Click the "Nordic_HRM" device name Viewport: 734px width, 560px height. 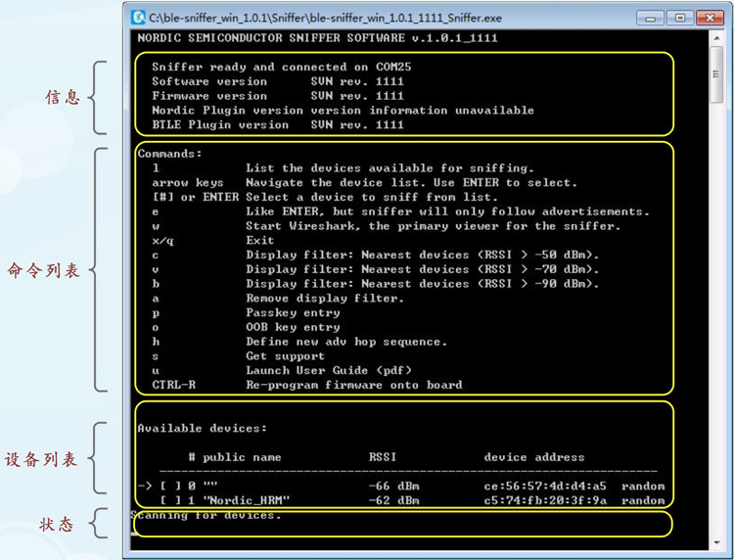pyautogui.click(x=247, y=500)
